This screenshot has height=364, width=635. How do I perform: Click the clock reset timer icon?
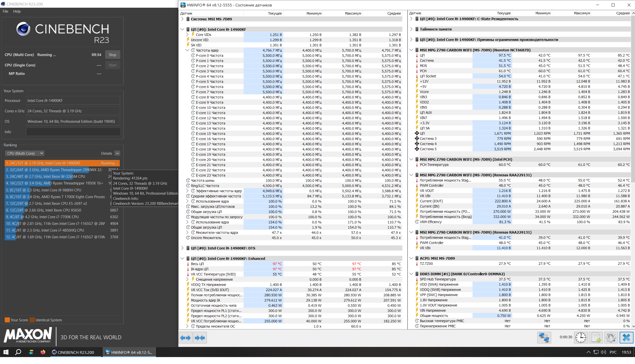point(580,337)
